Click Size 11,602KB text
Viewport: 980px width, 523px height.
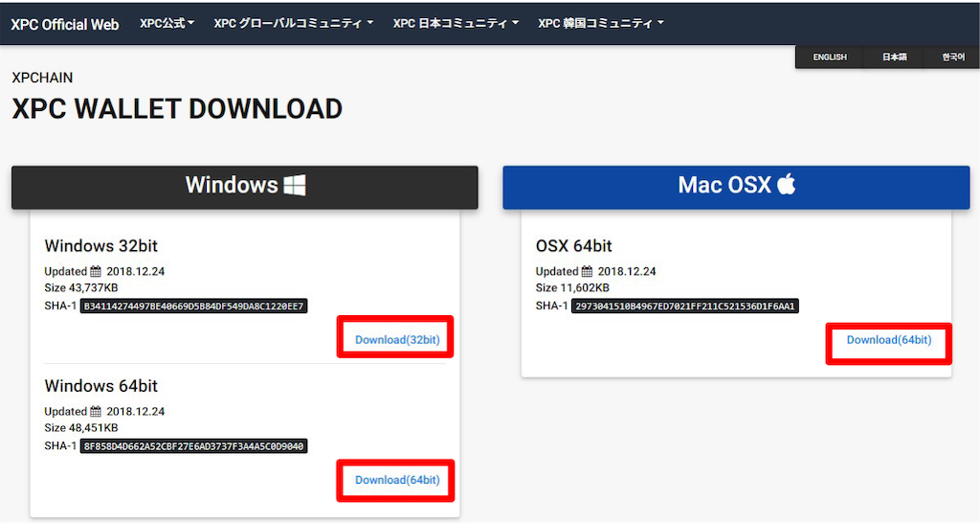pos(572,287)
